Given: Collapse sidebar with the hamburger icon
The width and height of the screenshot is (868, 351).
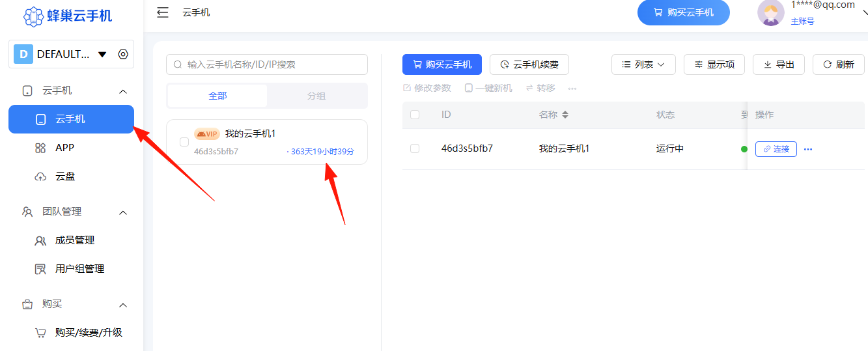Looking at the screenshot, I should point(163,12).
